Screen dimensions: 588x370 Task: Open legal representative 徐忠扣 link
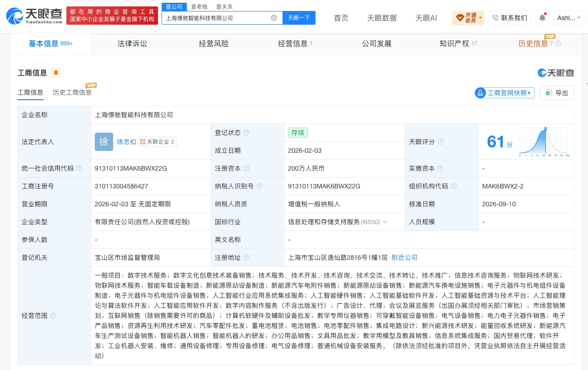point(126,142)
